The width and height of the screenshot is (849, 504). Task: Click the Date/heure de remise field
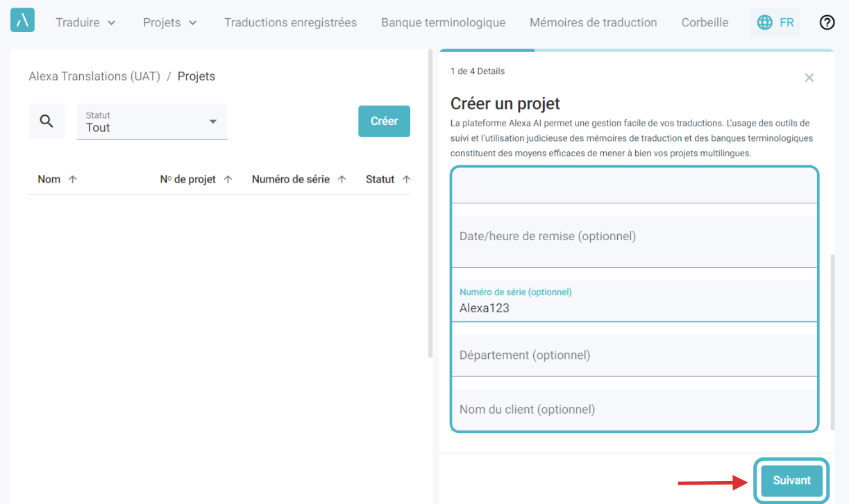pos(634,242)
